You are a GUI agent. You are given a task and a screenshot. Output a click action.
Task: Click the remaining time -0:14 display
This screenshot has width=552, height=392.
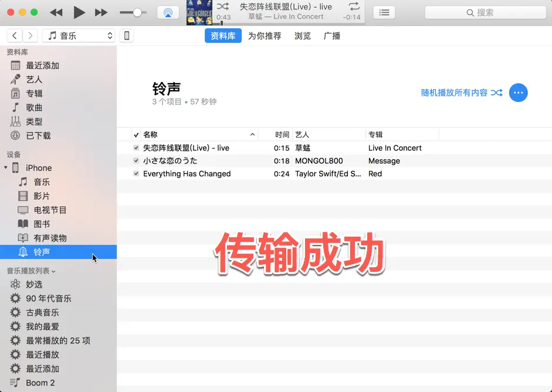pyautogui.click(x=352, y=17)
